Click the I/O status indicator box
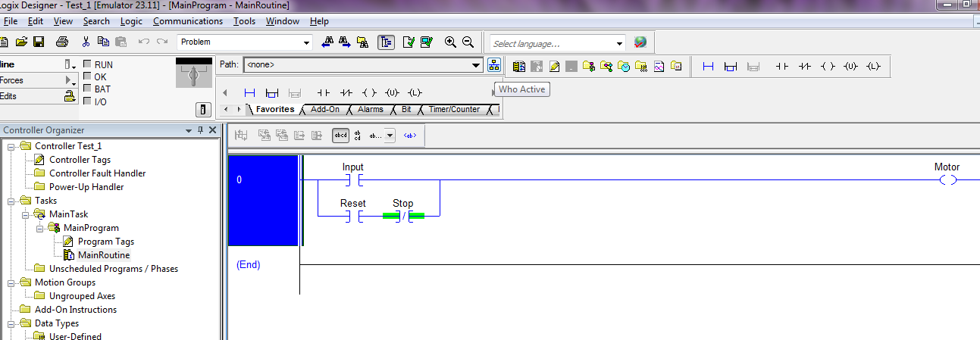The height and width of the screenshot is (340, 980). coord(87,101)
